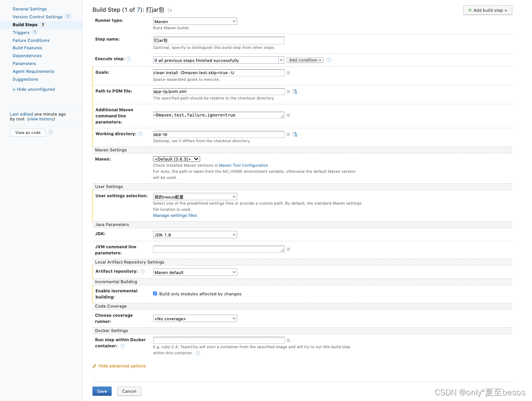The image size is (532, 401).
Task: Click the Save button
Action: 102,391
